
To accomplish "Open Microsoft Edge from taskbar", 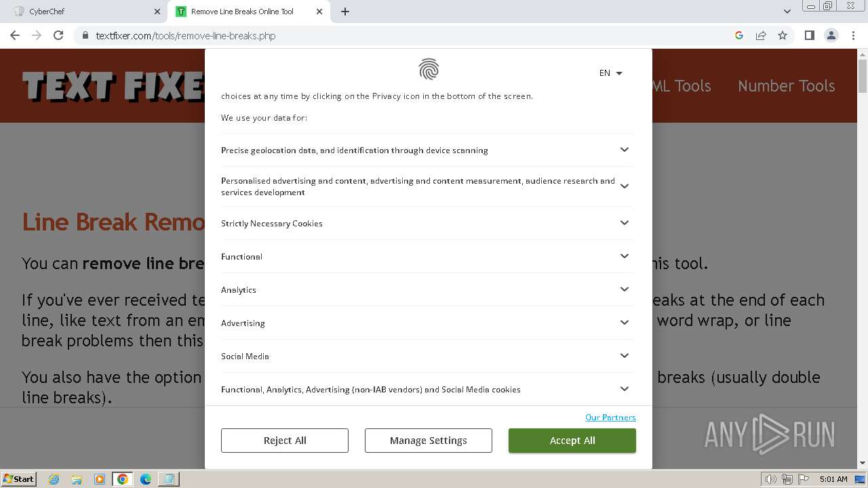I will (146, 479).
